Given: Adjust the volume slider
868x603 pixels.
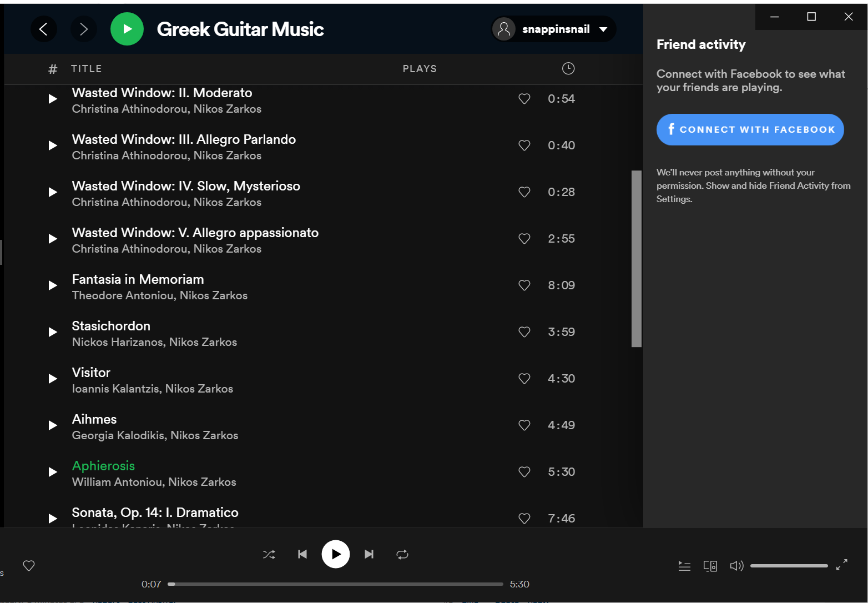Looking at the screenshot, I should pos(789,566).
